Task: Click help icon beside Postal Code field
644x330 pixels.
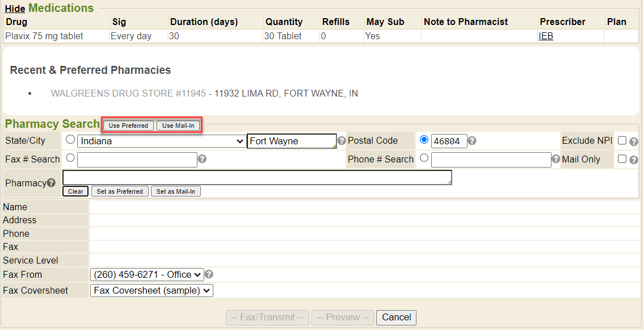Action: pyautogui.click(x=472, y=141)
